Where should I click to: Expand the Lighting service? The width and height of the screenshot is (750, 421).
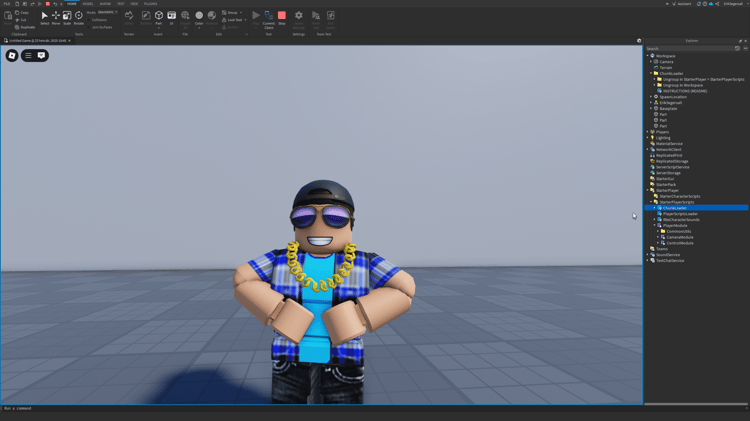click(648, 138)
